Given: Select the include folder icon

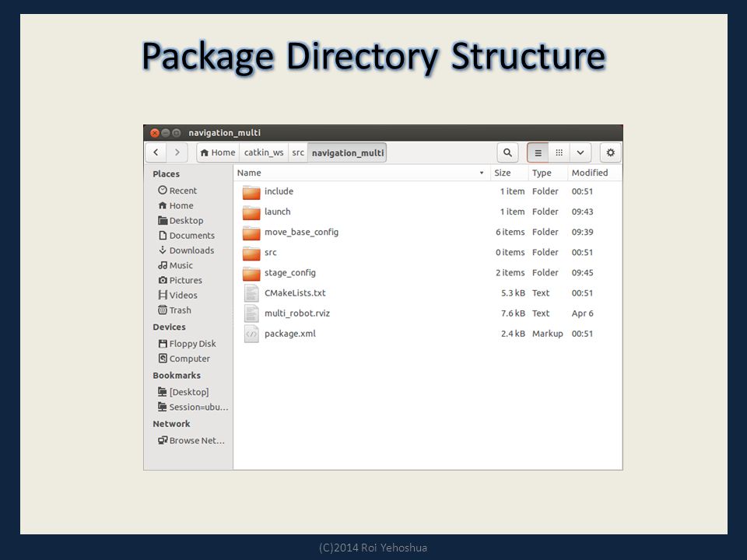Looking at the screenshot, I should click(251, 192).
